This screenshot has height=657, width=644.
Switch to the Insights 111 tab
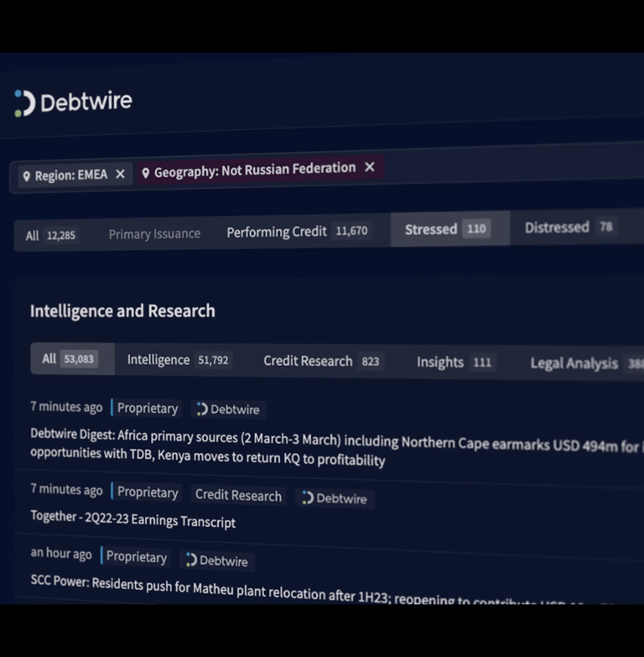455,362
